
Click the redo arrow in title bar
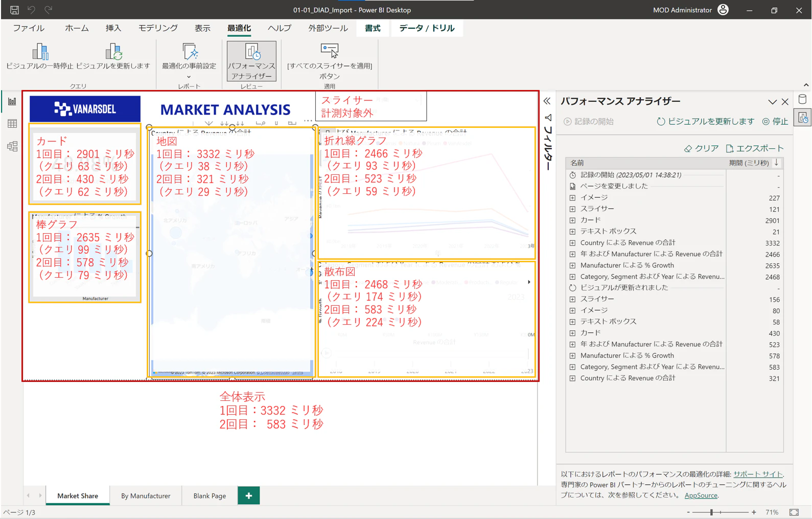tap(49, 10)
